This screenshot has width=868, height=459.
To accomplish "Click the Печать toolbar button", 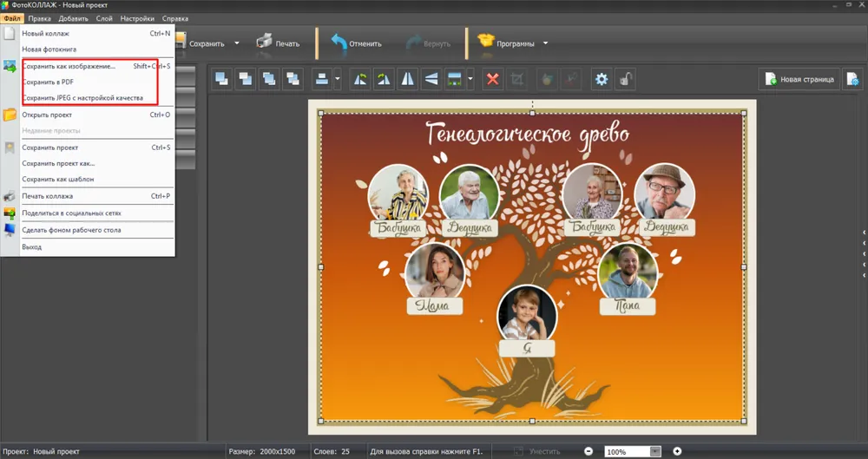I will tap(278, 43).
